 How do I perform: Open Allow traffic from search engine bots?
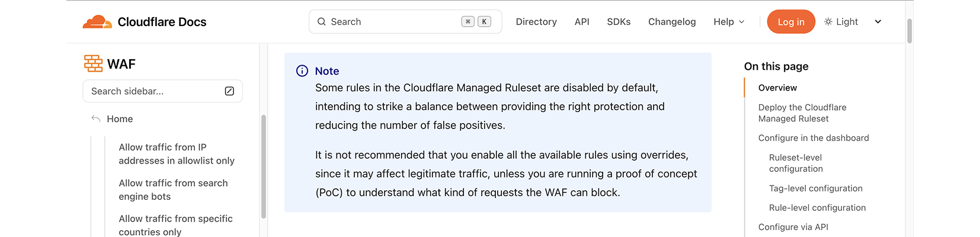coord(173,190)
